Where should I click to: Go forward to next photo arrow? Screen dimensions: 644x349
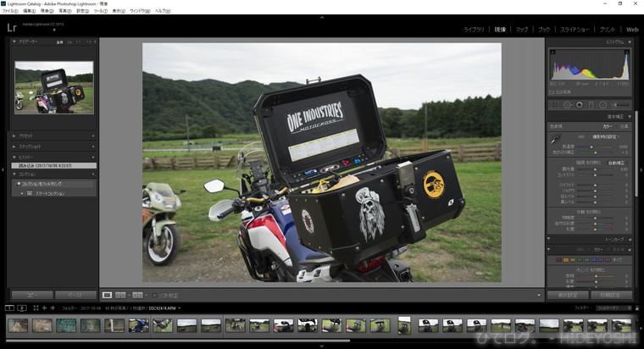coord(53,308)
